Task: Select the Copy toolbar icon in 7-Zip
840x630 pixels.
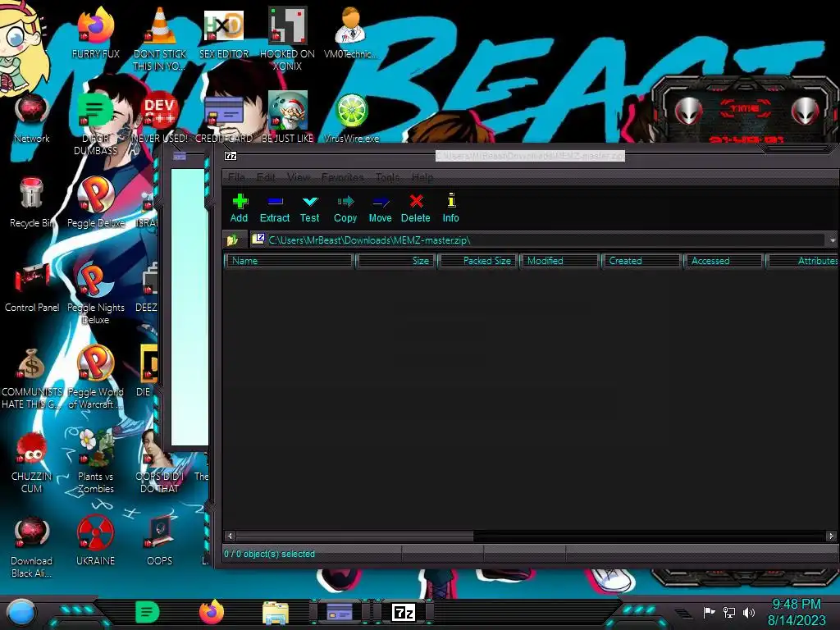Action: click(345, 208)
